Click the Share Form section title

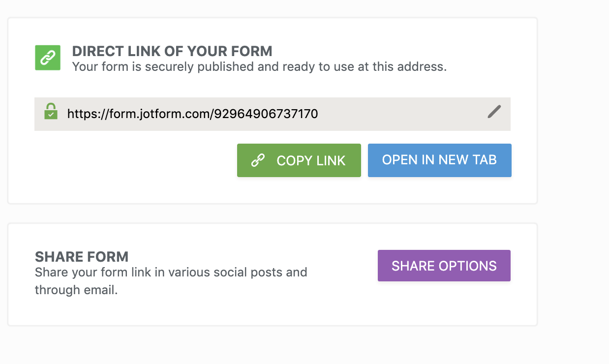(82, 257)
